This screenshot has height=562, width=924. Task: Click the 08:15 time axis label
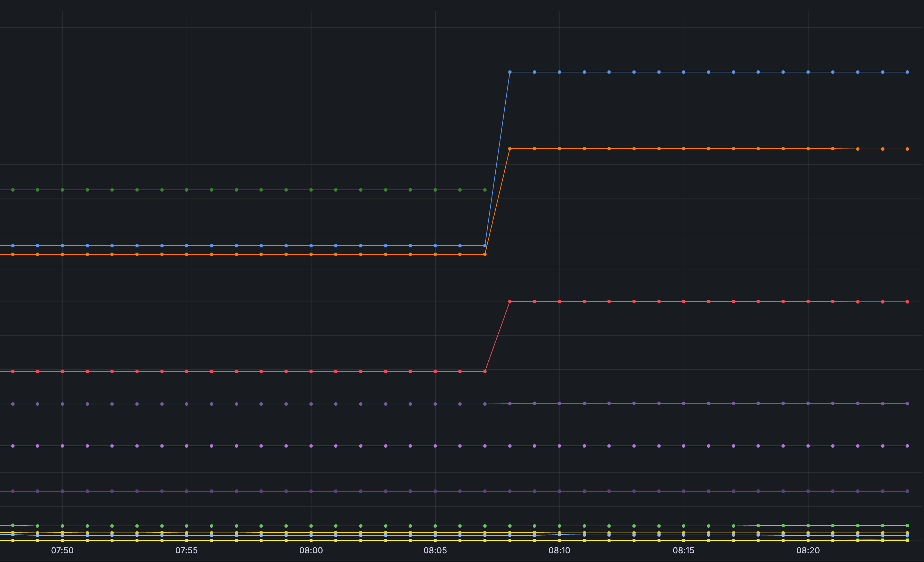point(683,550)
